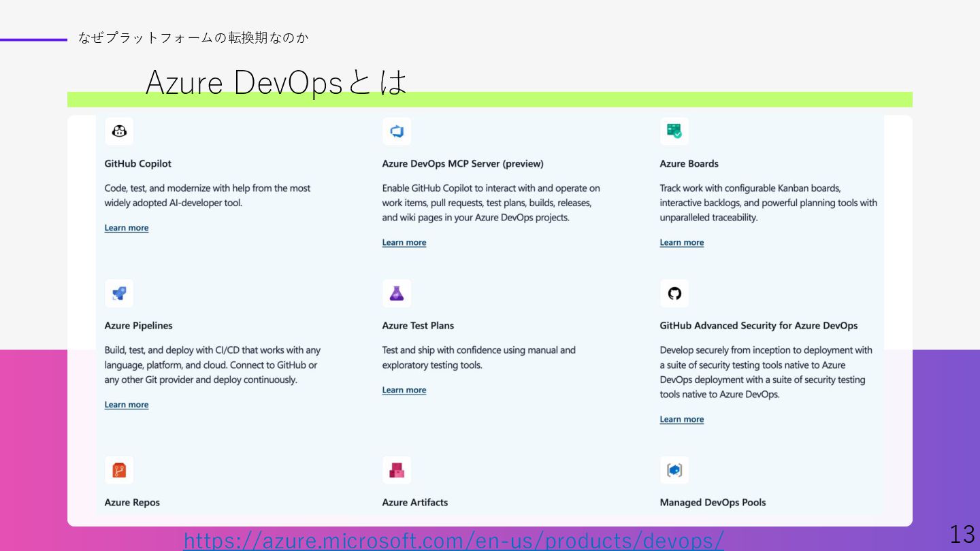This screenshot has width=980, height=551.
Task: Open Learn more under GitHub Advanced Security
Action: pyautogui.click(x=682, y=420)
